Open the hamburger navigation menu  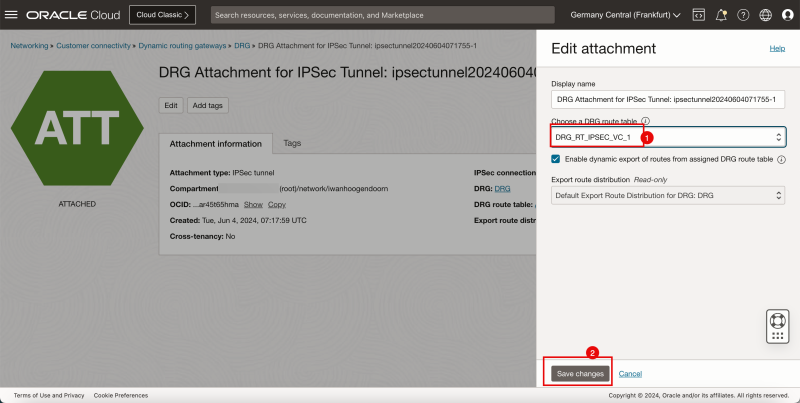[12, 15]
